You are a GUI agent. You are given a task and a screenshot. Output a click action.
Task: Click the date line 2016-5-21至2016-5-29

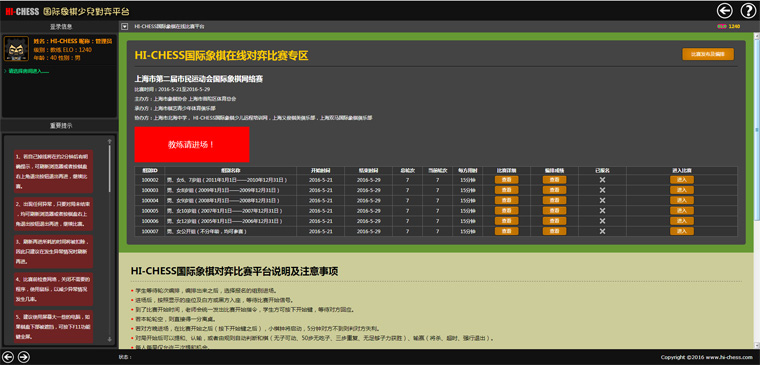(172, 89)
